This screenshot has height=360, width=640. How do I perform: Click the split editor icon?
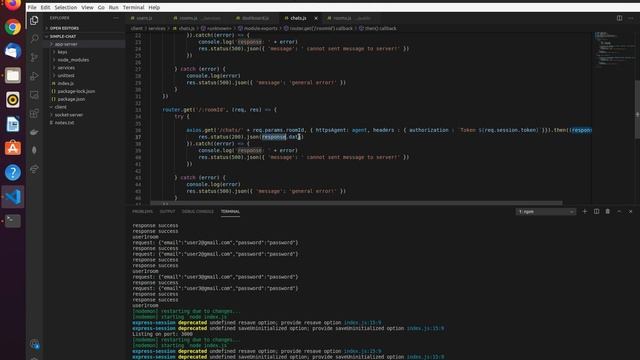(619, 18)
